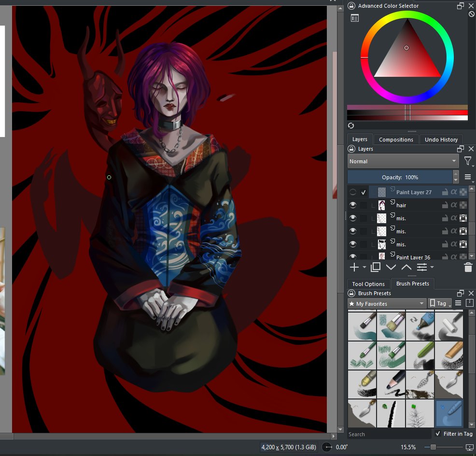Screen dimensions: 476x456
Task: Move layer down with chevron
Action: click(391, 267)
